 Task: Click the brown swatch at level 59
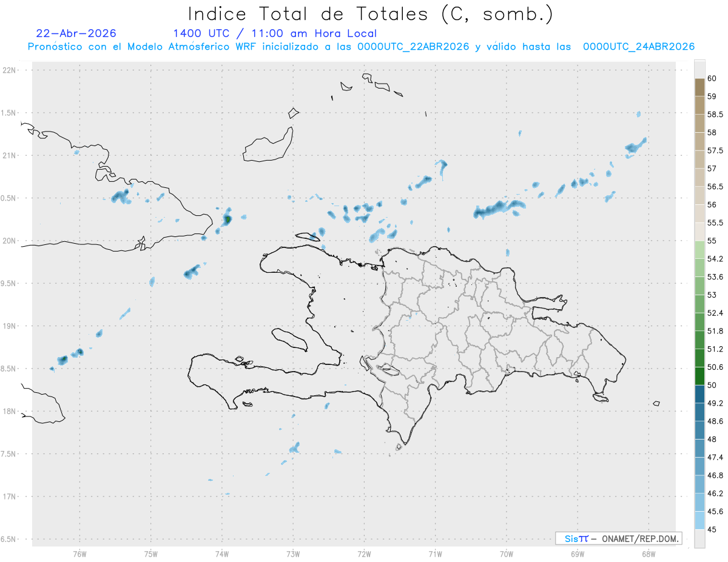(x=699, y=87)
